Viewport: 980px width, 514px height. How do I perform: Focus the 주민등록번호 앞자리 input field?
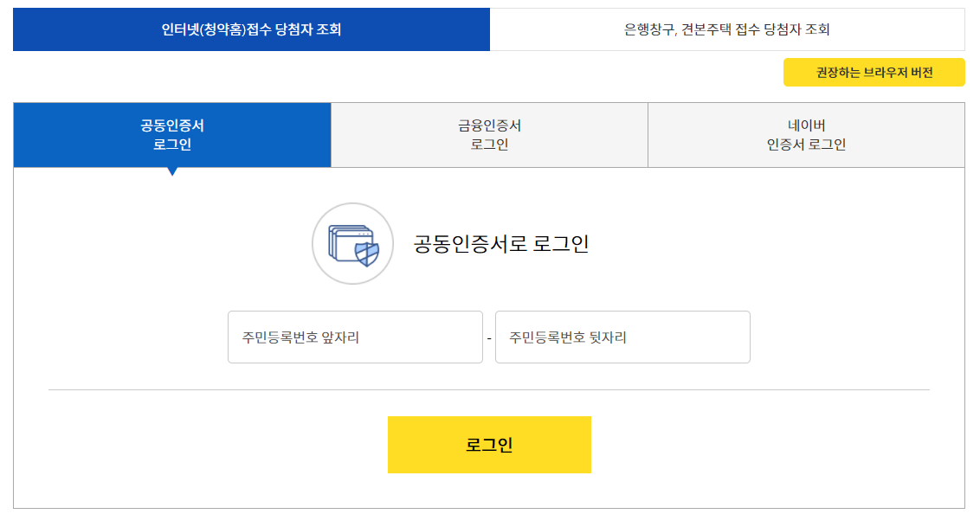[355, 337]
